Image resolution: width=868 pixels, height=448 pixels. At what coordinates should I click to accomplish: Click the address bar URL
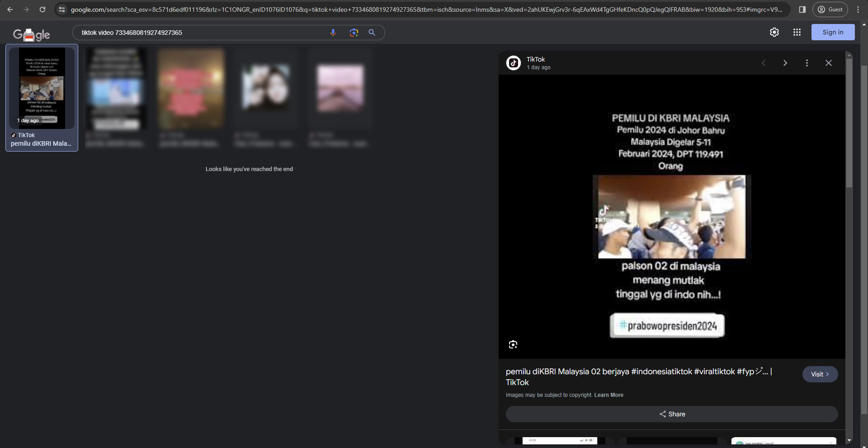pos(426,10)
